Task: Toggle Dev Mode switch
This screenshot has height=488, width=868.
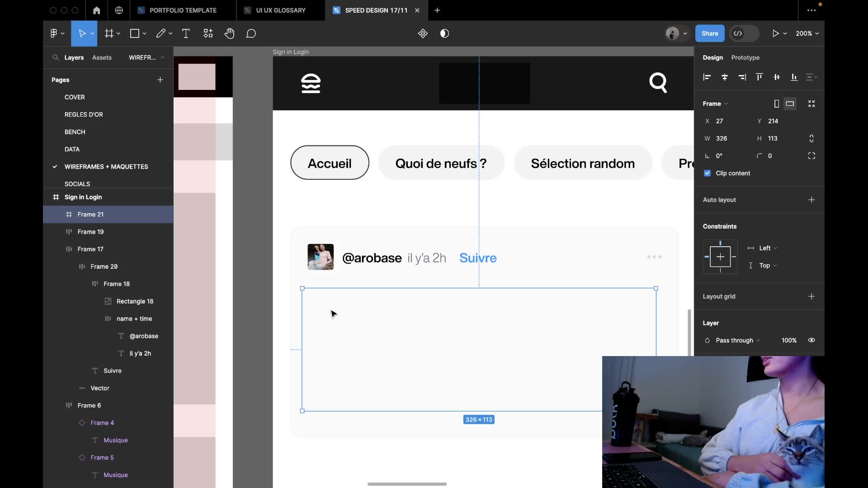Action: click(x=744, y=33)
